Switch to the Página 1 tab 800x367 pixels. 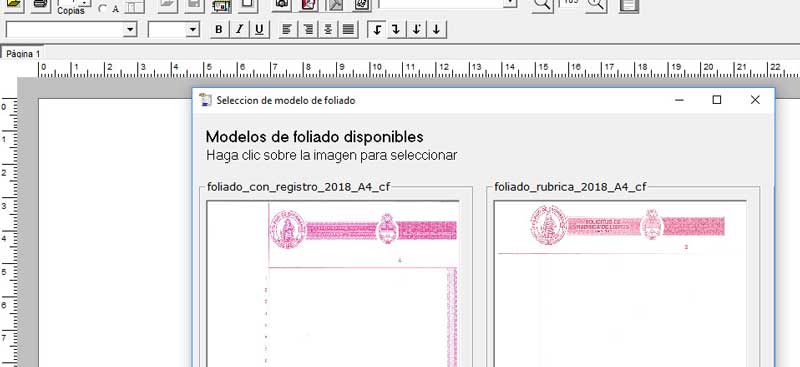(x=22, y=54)
